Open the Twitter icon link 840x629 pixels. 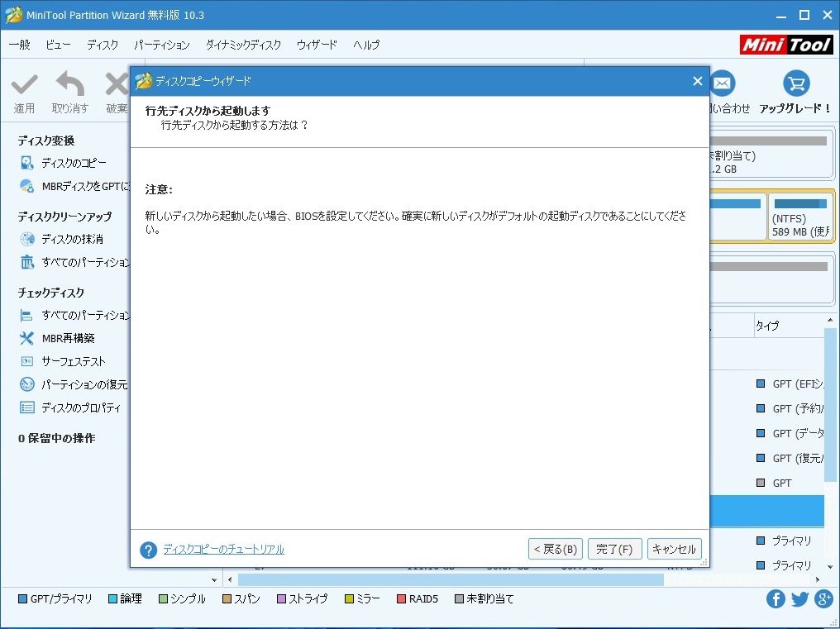coord(799,599)
